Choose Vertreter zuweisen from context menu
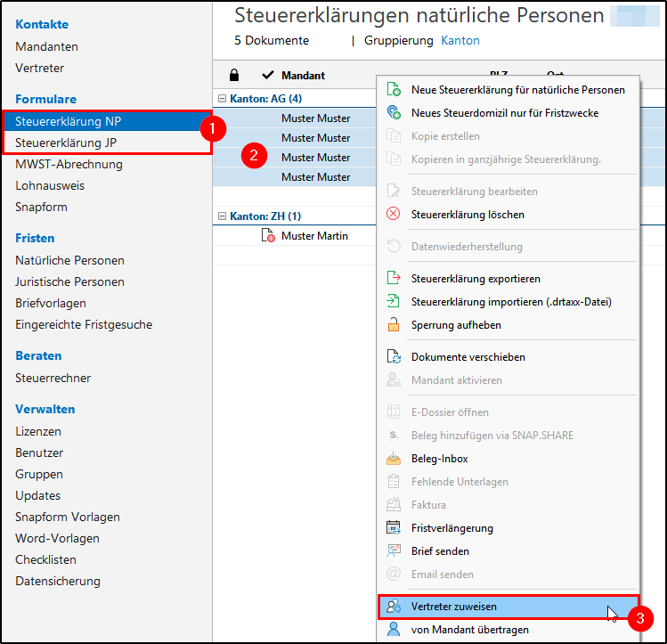This screenshot has height=644, width=667. [454, 607]
